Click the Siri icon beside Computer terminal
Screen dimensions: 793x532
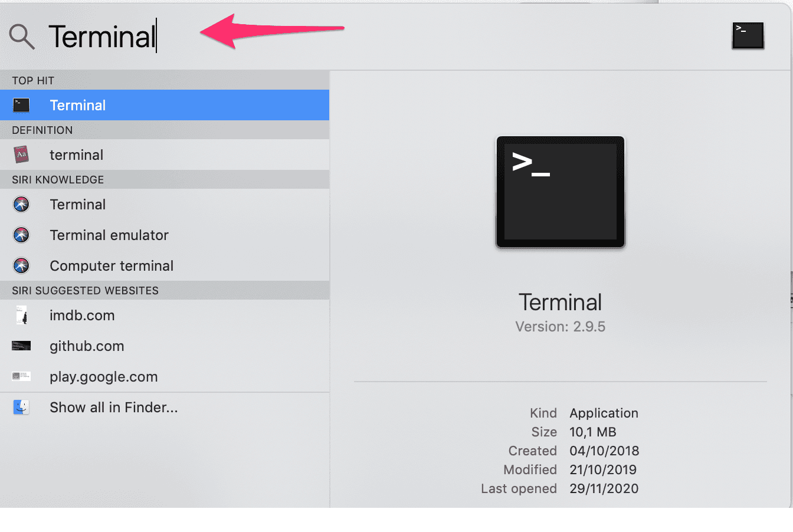(21, 266)
